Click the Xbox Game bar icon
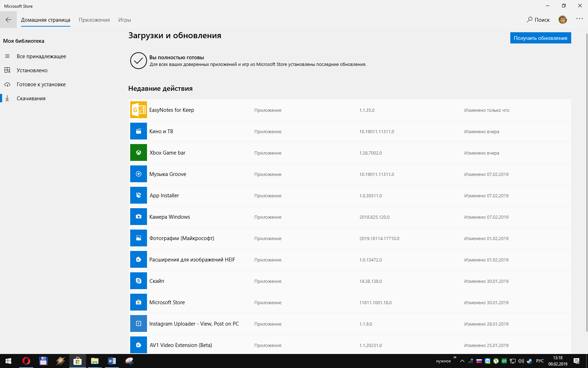Viewport: 588px width, 368px height. (x=139, y=152)
